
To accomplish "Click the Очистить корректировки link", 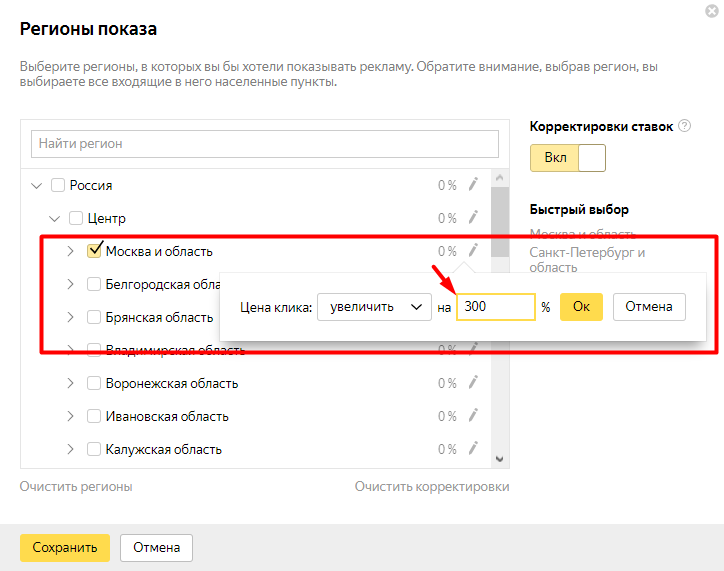I will click(431, 486).
